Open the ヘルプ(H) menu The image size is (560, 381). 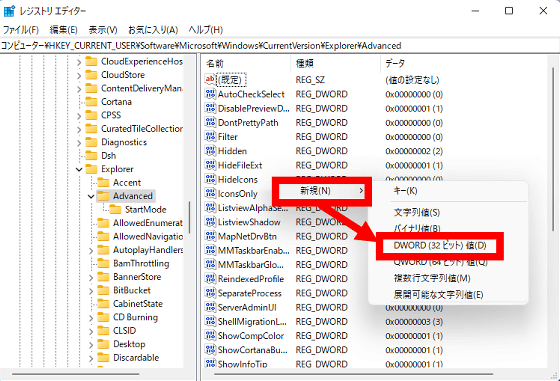[206, 30]
